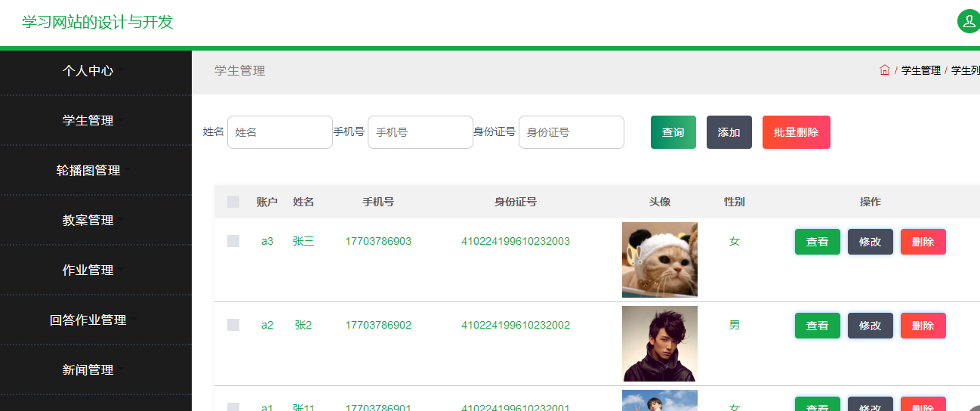Expand the 作业管理 sidebar menu
The width and height of the screenshot is (980, 411).
click(96, 270)
